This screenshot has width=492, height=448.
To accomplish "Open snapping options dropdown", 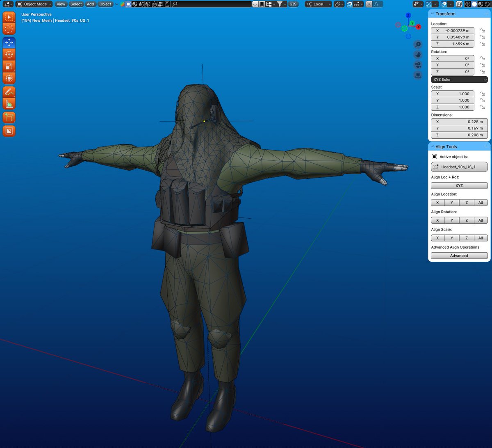I will coord(358,4).
